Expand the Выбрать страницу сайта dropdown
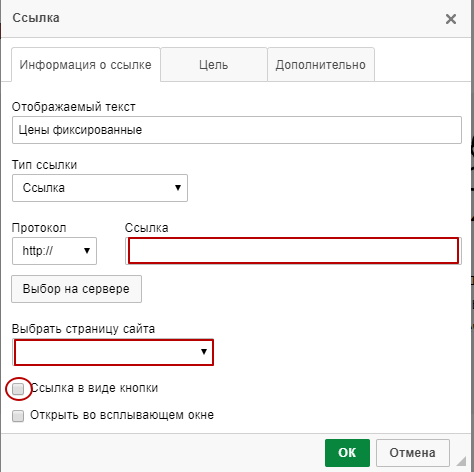This screenshot has width=474, height=472. (113, 352)
